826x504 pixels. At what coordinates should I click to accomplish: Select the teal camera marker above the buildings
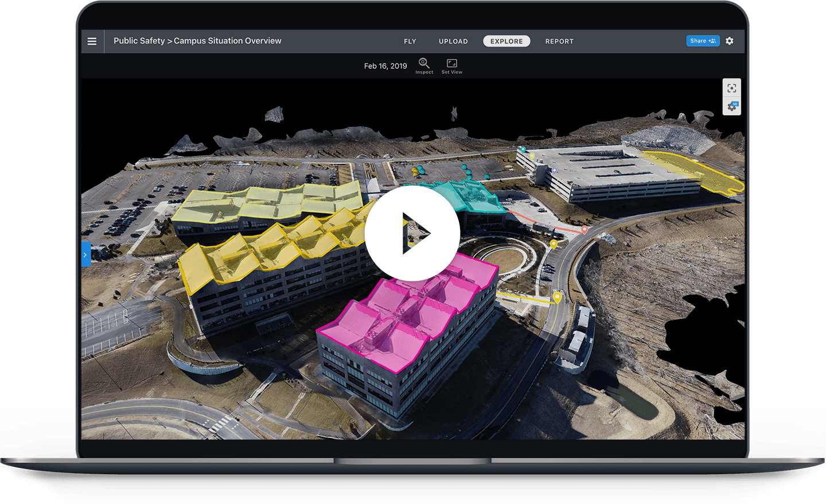click(x=523, y=149)
